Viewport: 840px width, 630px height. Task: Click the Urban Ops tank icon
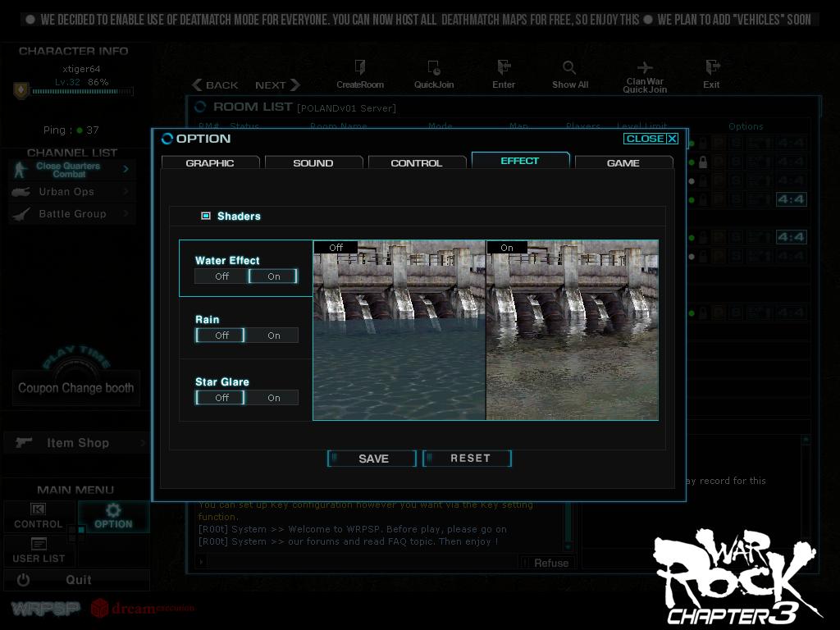[21, 192]
